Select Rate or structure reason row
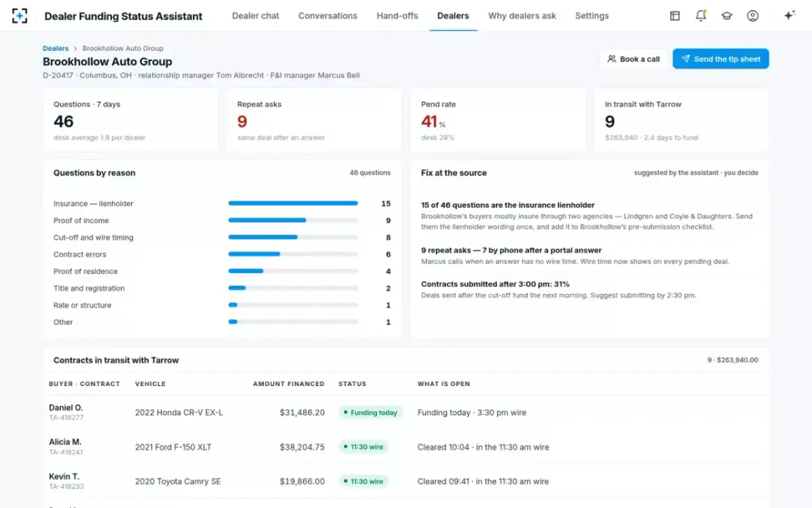 tap(222, 305)
